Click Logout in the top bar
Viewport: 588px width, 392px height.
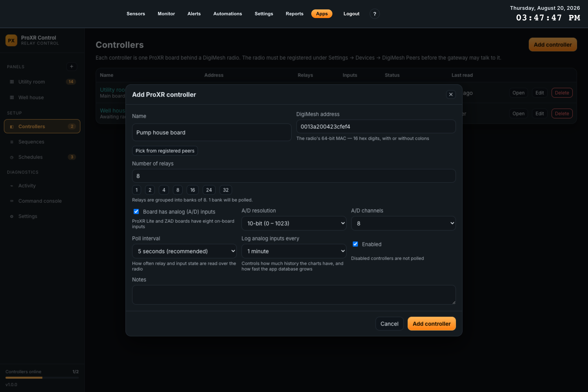click(351, 14)
